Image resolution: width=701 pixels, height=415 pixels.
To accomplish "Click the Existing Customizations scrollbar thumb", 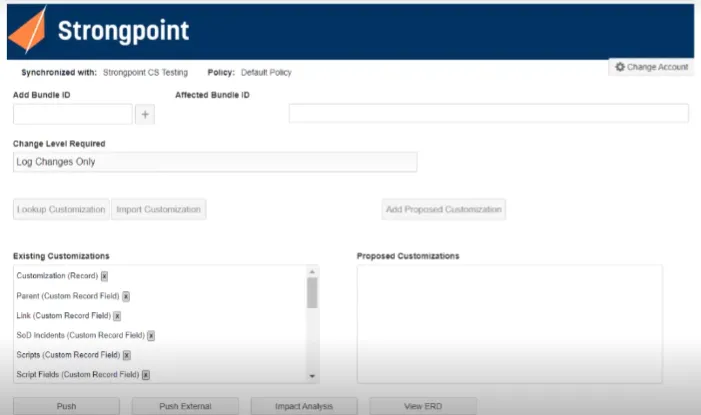I will 312,293.
